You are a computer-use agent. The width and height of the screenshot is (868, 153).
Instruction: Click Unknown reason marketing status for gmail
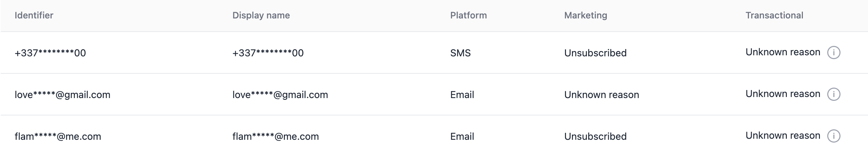pyautogui.click(x=602, y=95)
